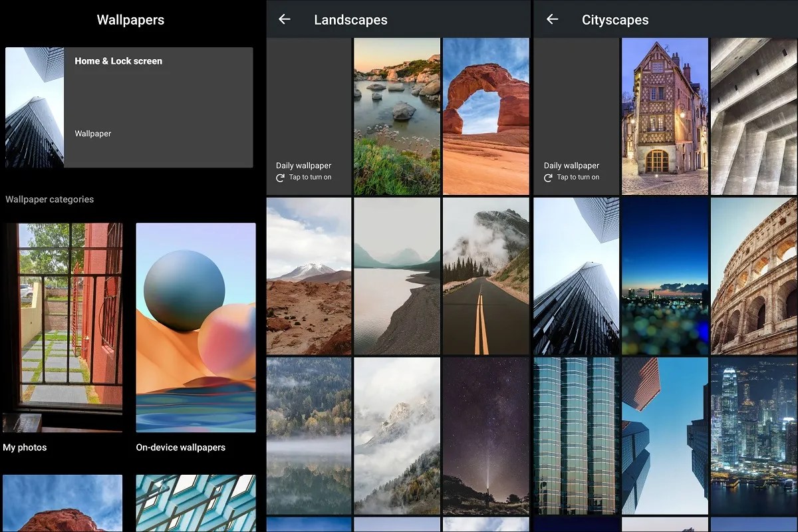Tap the Landscapes category header
The width and height of the screenshot is (798, 532).
coord(350,19)
